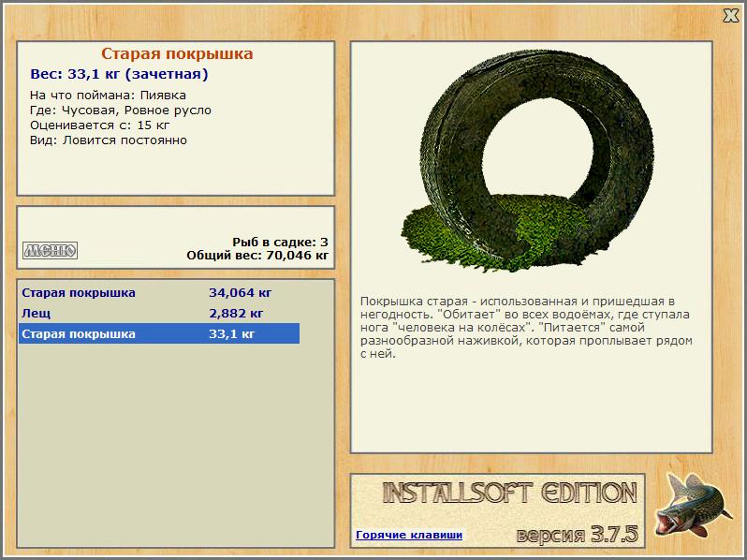
Task: Open the Горячие клавиши link
Action: pos(409,535)
